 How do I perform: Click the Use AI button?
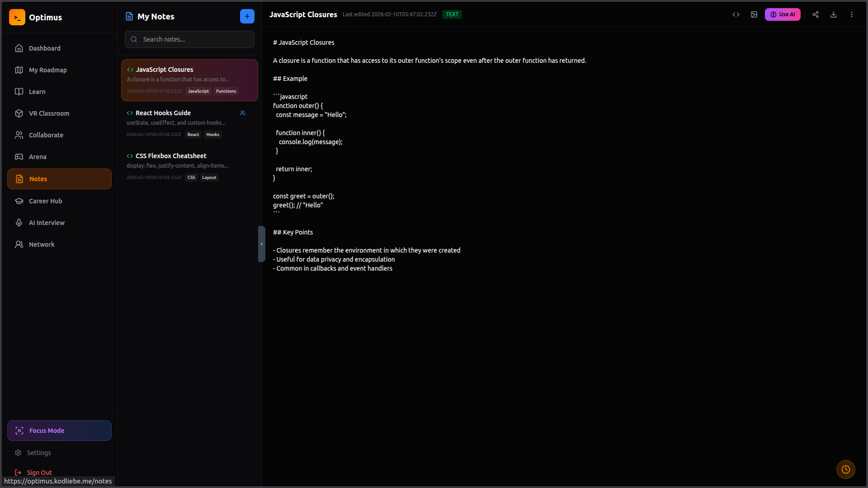coord(783,14)
